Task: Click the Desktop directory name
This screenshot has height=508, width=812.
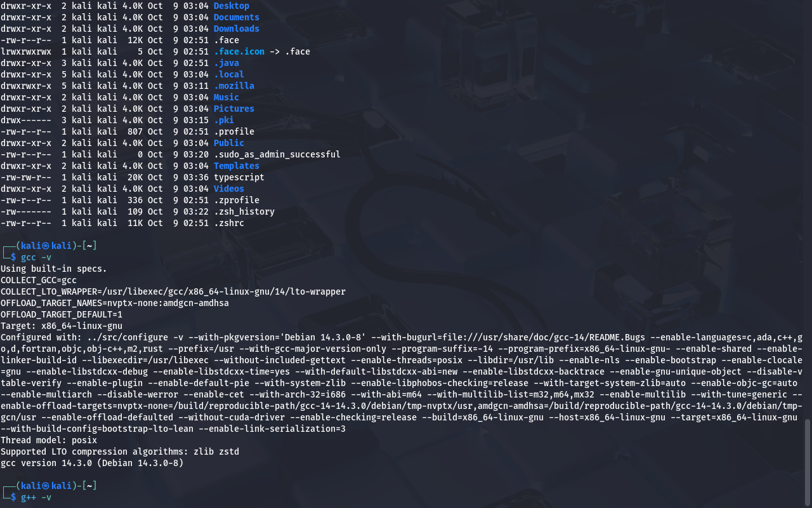Action: click(x=231, y=6)
